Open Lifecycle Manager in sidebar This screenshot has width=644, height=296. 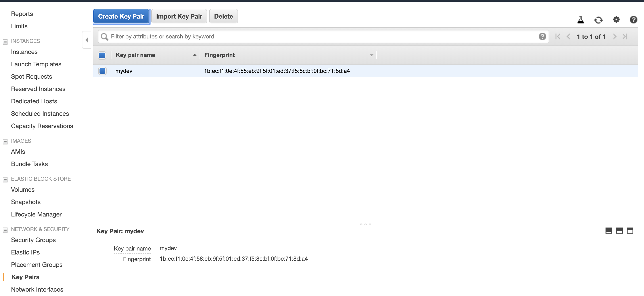pos(36,214)
